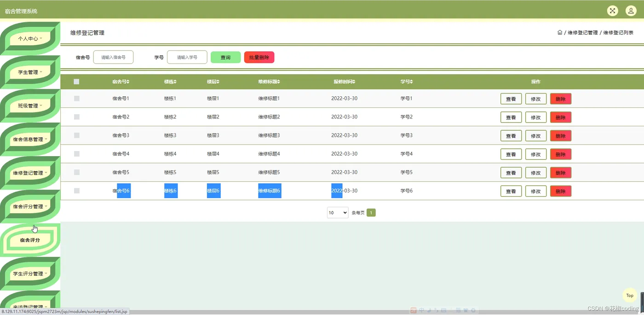Click 查看 for row 宿舍号4
The image size is (644, 315).
click(x=511, y=154)
